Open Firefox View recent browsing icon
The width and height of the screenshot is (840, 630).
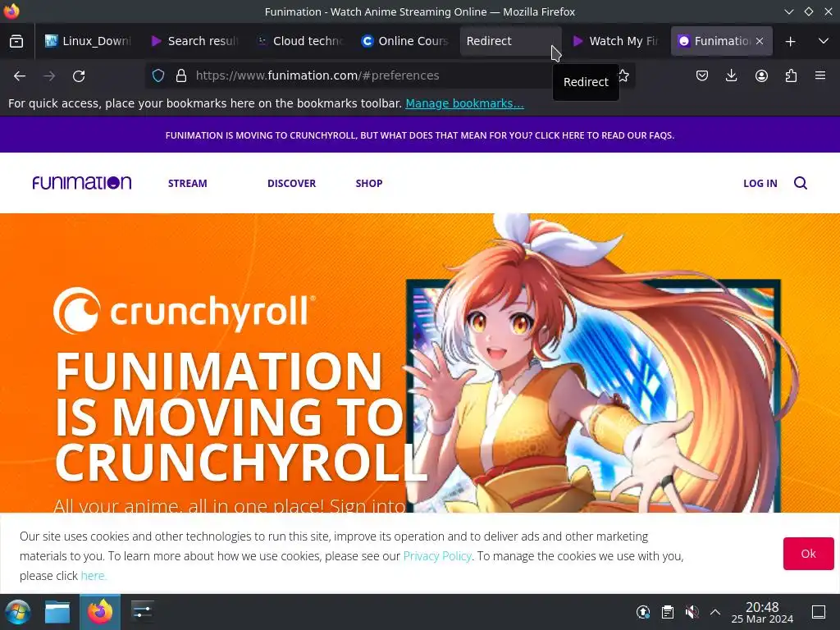tap(16, 41)
